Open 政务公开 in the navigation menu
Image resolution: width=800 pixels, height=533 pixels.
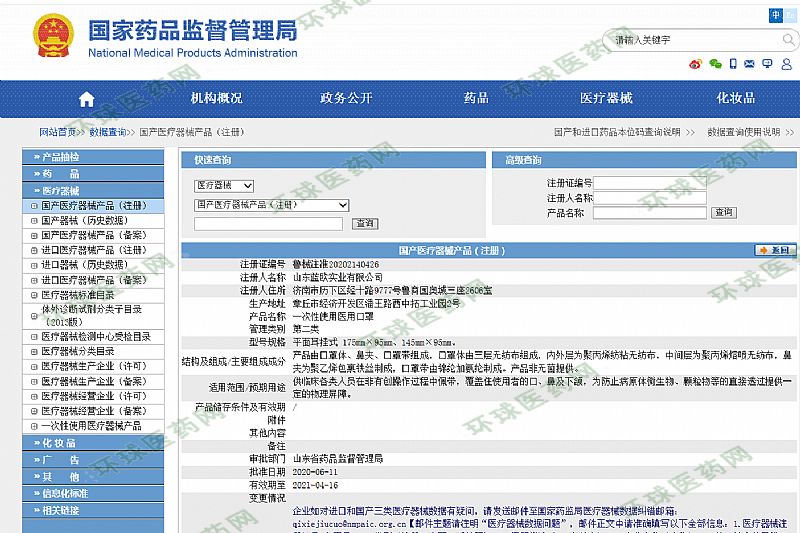346,98
